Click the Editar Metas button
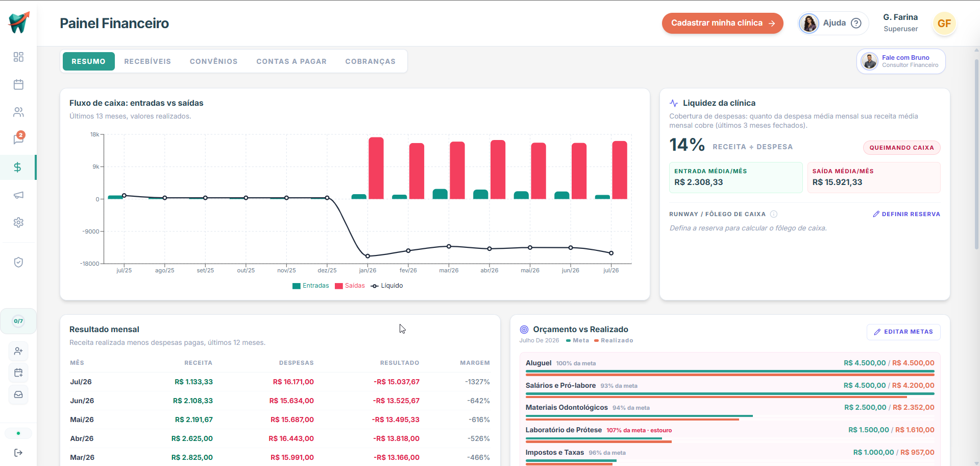This screenshot has width=980, height=466. [x=903, y=332]
